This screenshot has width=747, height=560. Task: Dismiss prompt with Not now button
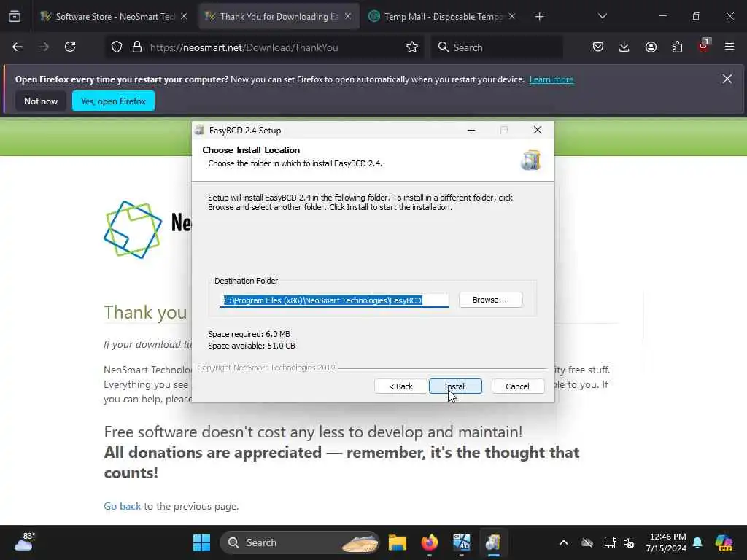click(41, 101)
